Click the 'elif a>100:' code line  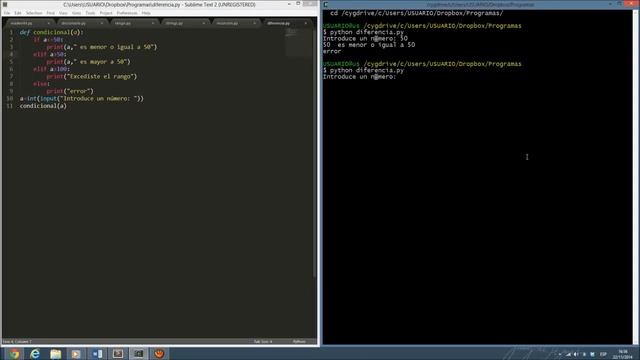(x=51, y=69)
